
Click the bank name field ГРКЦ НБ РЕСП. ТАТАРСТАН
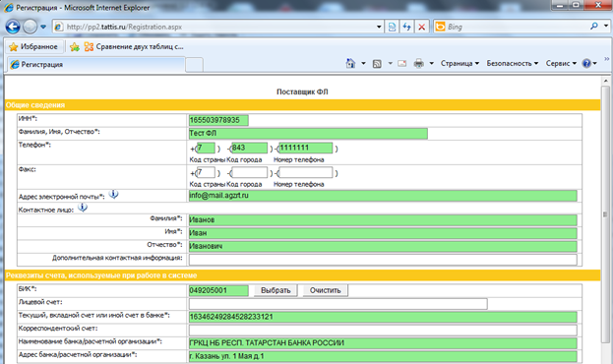[x=383, y=343]
